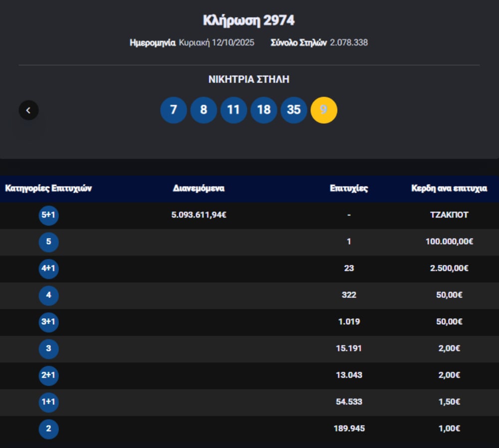Screen dimensions: 499x448
Task: Click the 5.093.611,94€ jackpot amount
Action: point(199,215)
